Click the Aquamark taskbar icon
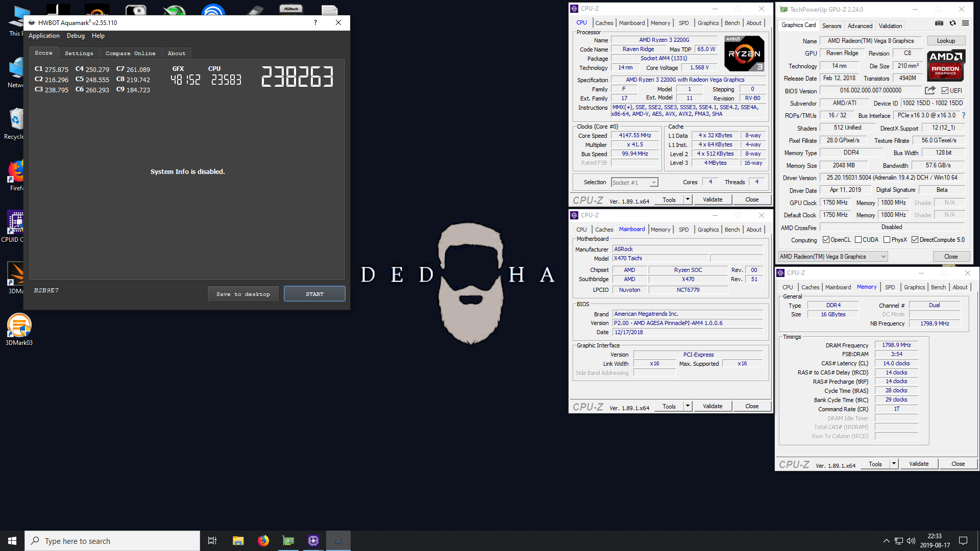The image size is (980, 551). [x=338, y=541]
